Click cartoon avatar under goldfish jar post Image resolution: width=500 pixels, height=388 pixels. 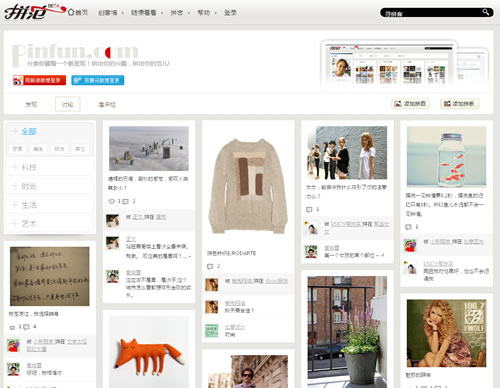410,245
